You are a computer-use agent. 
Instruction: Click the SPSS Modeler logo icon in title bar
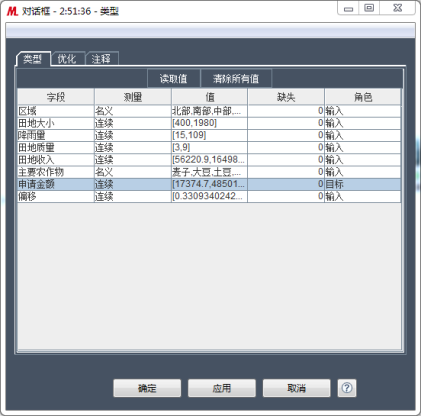12,11
